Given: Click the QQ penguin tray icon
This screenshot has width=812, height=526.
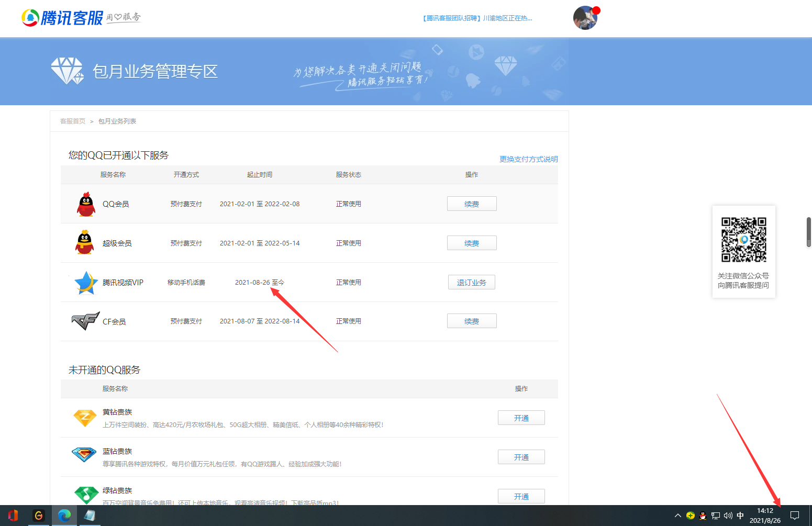Looking at the screenshot, I should 703,516.
